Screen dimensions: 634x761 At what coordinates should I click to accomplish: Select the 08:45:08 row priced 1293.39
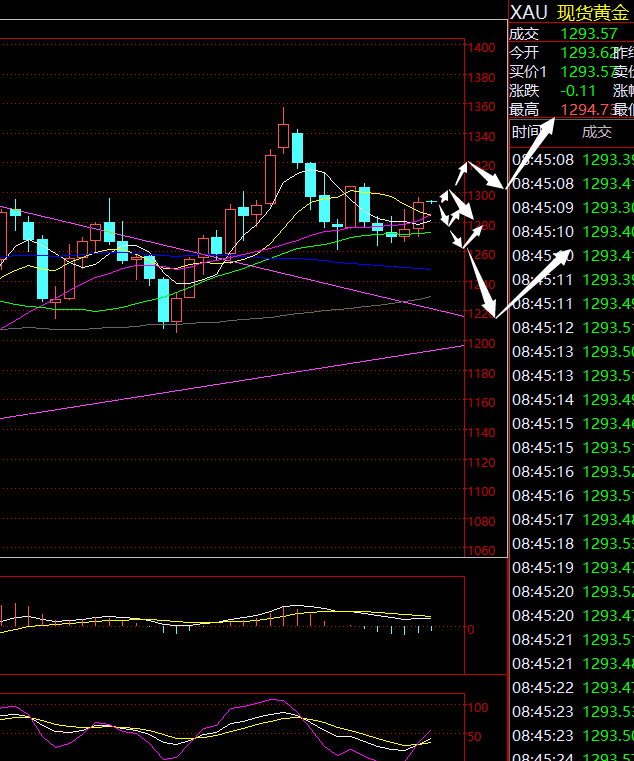(x=572, y=160)
